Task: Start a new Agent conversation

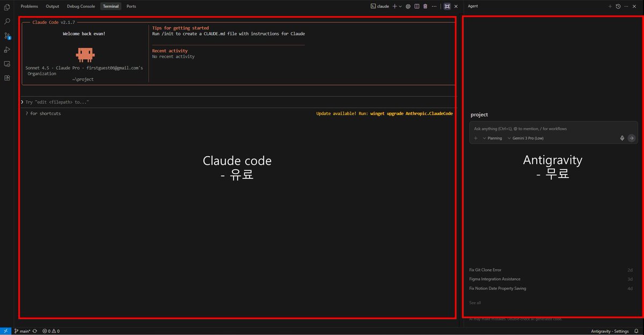Action: [610, 6]
